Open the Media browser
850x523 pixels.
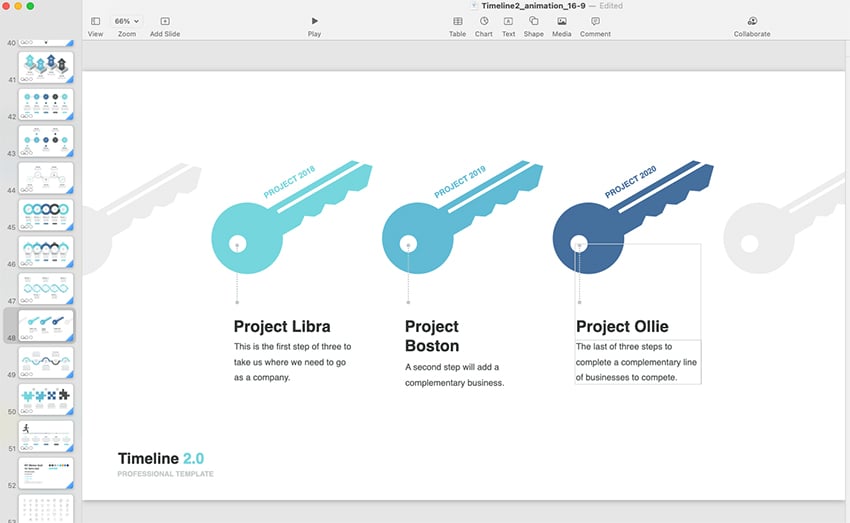coord(562,21)
